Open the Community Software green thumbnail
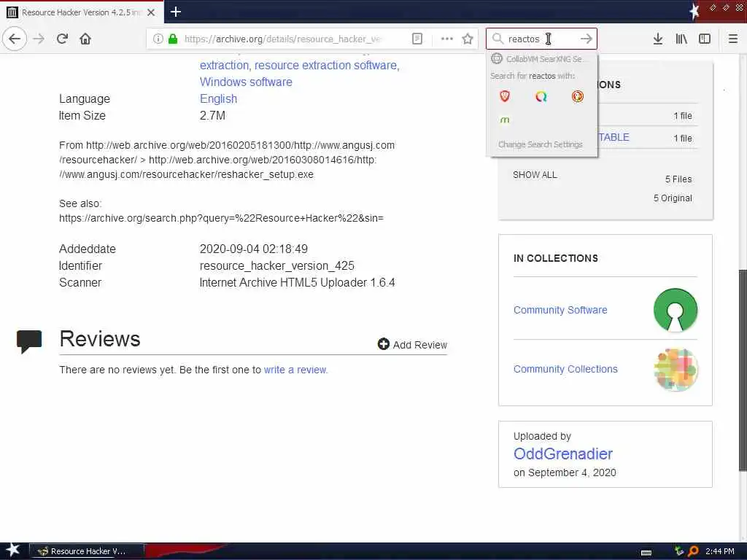747x560 pixels. (x=676, y=310)
